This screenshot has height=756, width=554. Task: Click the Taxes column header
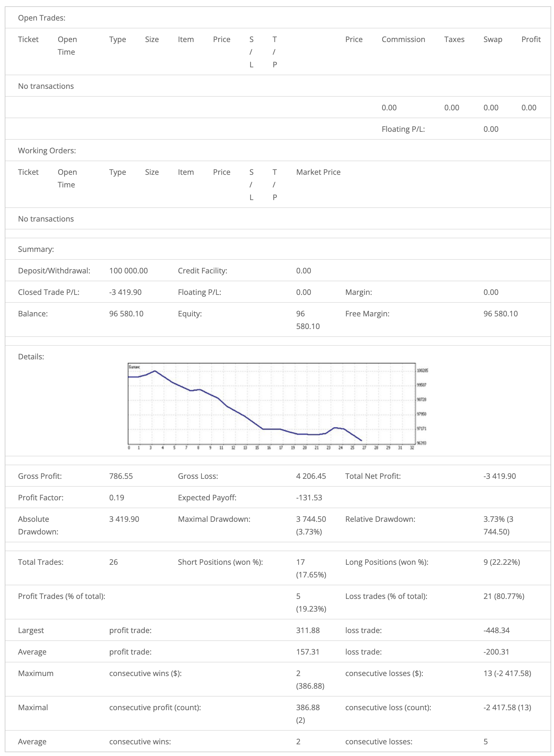(454, 40)
